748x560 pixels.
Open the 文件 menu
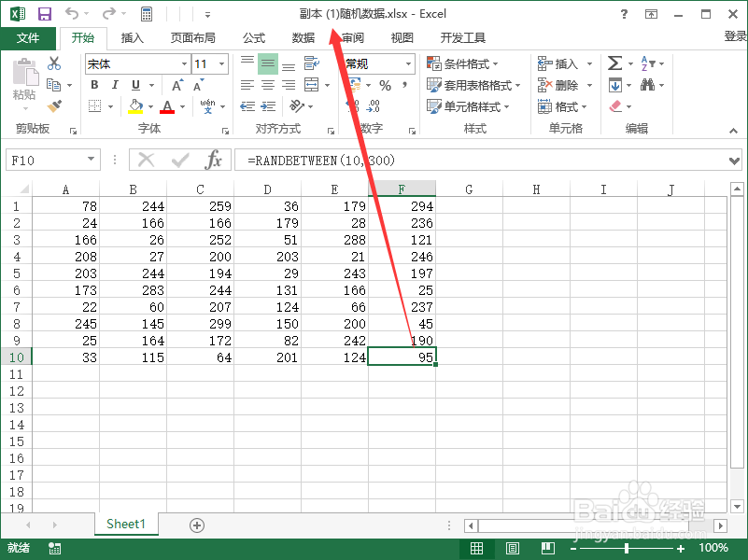coord(28,38)
